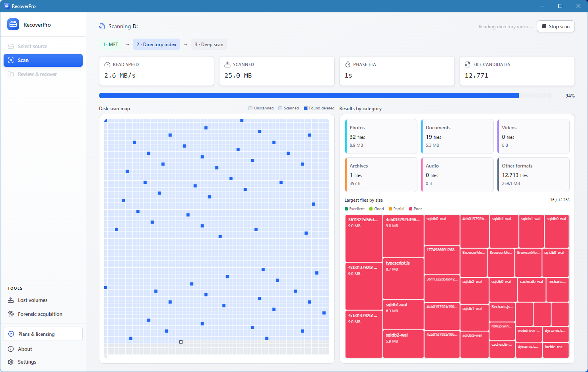Viewport: 588px width, 372px height.
Task: Click the Review & recover folder icon
Action: (x=11, y=74)
